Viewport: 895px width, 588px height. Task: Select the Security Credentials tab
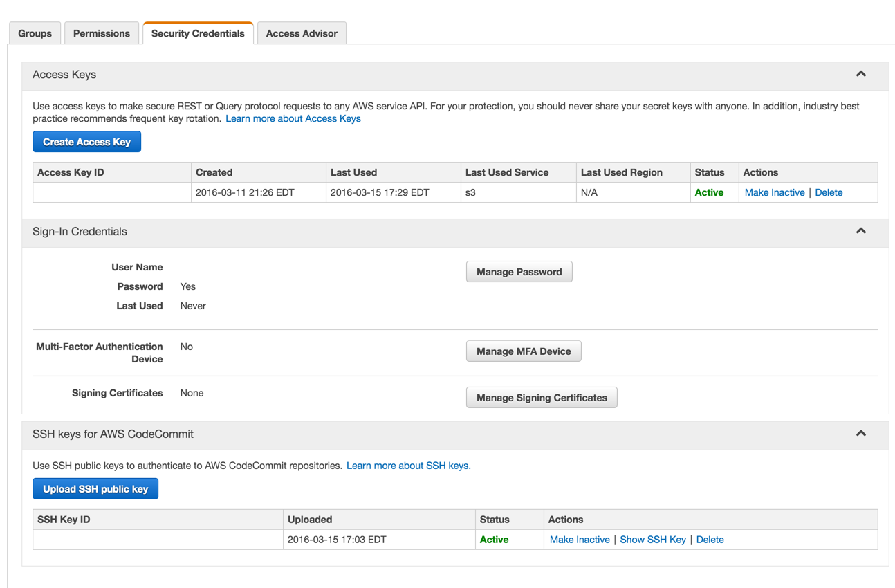pos(198,33)
